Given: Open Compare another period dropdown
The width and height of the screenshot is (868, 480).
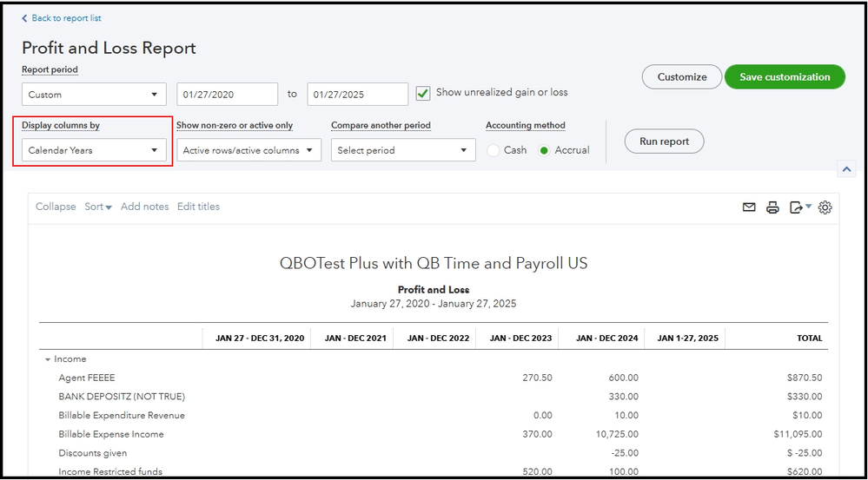Looking at the screenshot, I should 403,150.
